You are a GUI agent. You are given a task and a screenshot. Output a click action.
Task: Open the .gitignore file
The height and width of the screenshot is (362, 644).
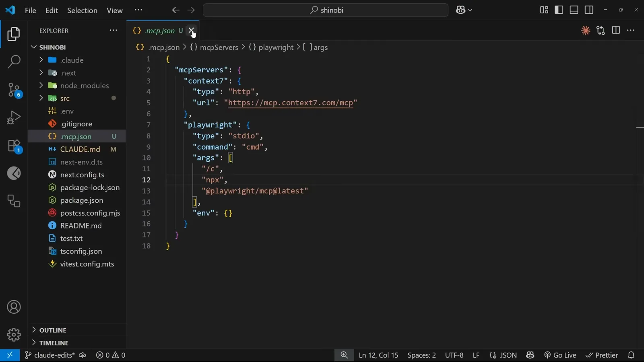[x=76, y=124]
